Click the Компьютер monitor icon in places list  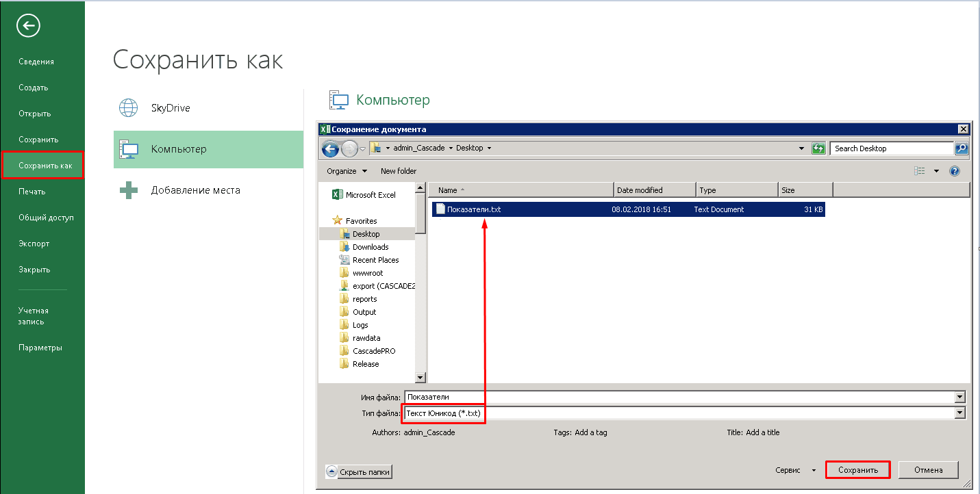click(x=129, y=149)
